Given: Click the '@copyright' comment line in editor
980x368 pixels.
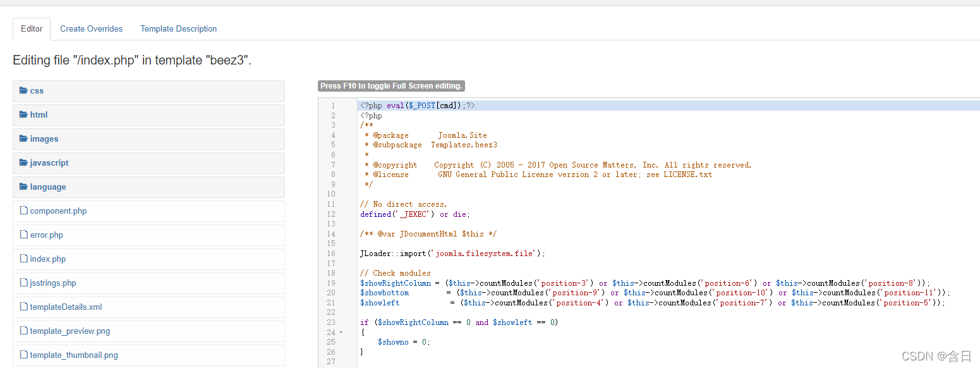Looking at the screenshot, I should 558,165.
